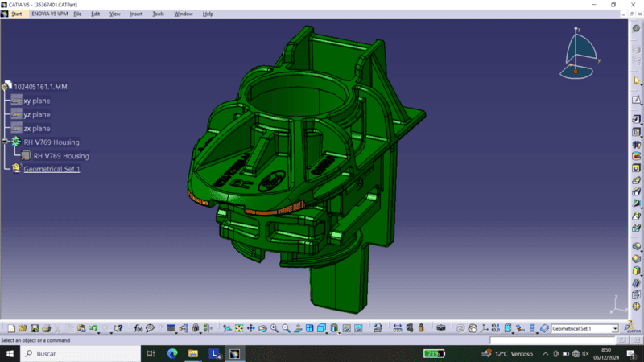
Task: Click the Hole tool in right toolbar
Action: (636, 168)
